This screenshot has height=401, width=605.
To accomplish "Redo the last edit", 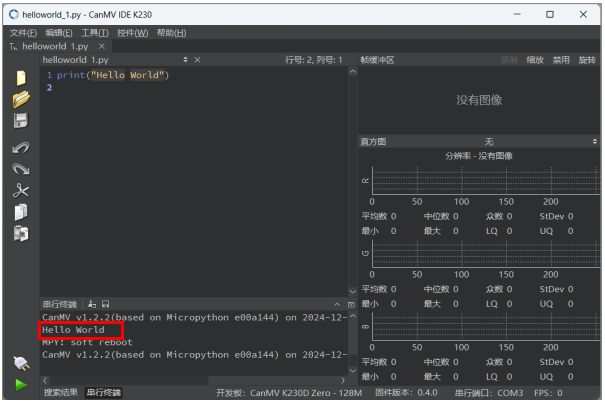I will [21, 169].
